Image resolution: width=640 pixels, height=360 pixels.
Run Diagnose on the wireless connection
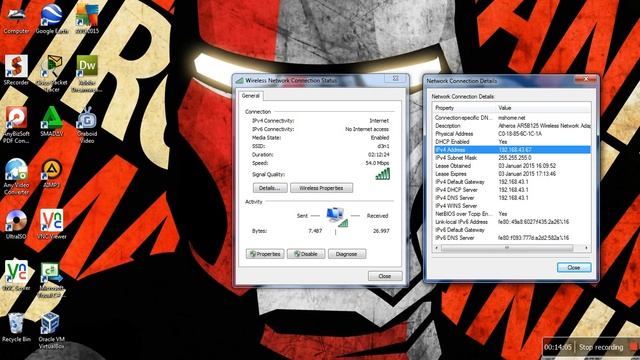coord(347,254)
